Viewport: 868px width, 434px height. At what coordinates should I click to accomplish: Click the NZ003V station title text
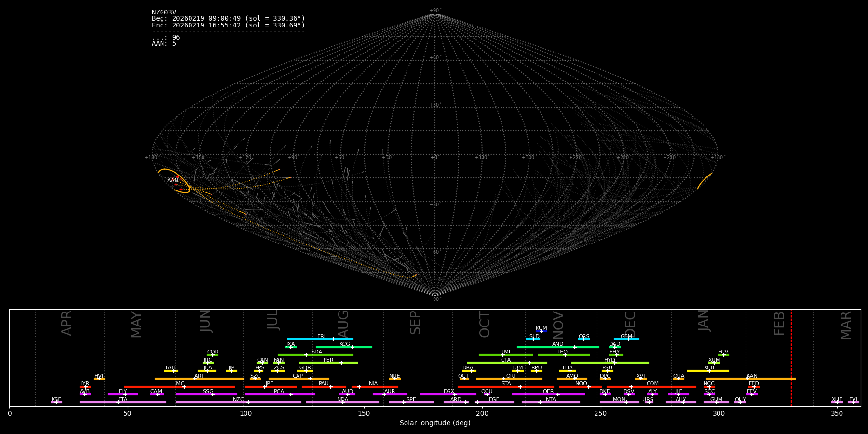pos(164,13)
